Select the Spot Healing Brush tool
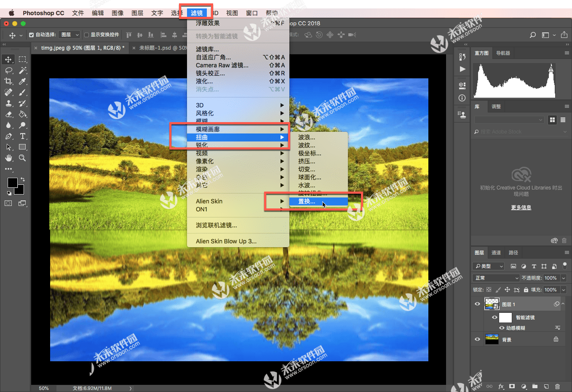The height and width of the screenshot is (392, 572). (8, 92)
